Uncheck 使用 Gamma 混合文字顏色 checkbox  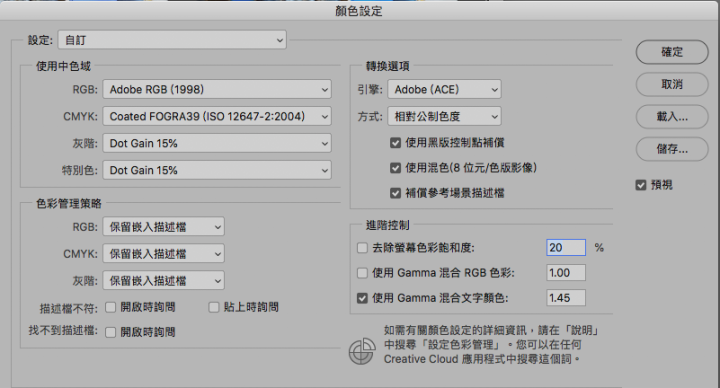coord(362,298)
